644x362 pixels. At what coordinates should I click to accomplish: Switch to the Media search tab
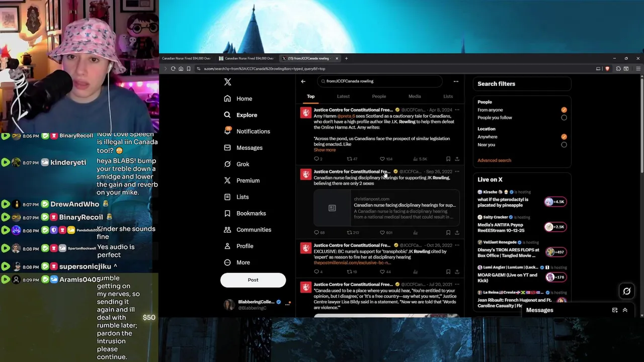[415, 97]
